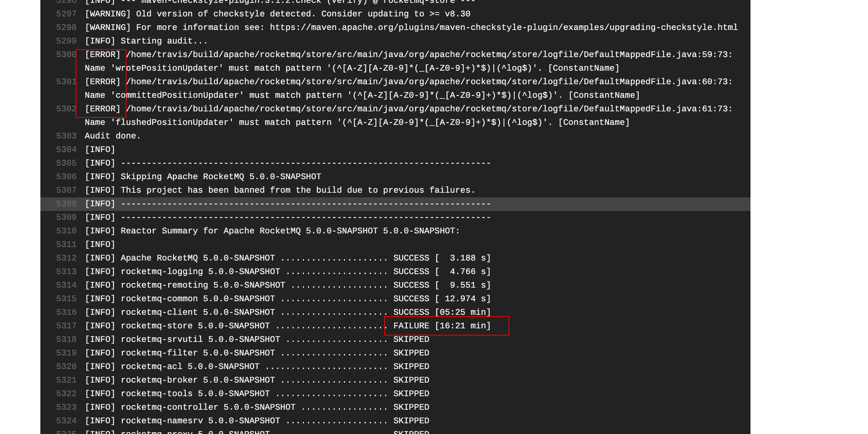Click line number 5297 warning
868x434 pixels.
pyautogui.click(x=66, y=14)
